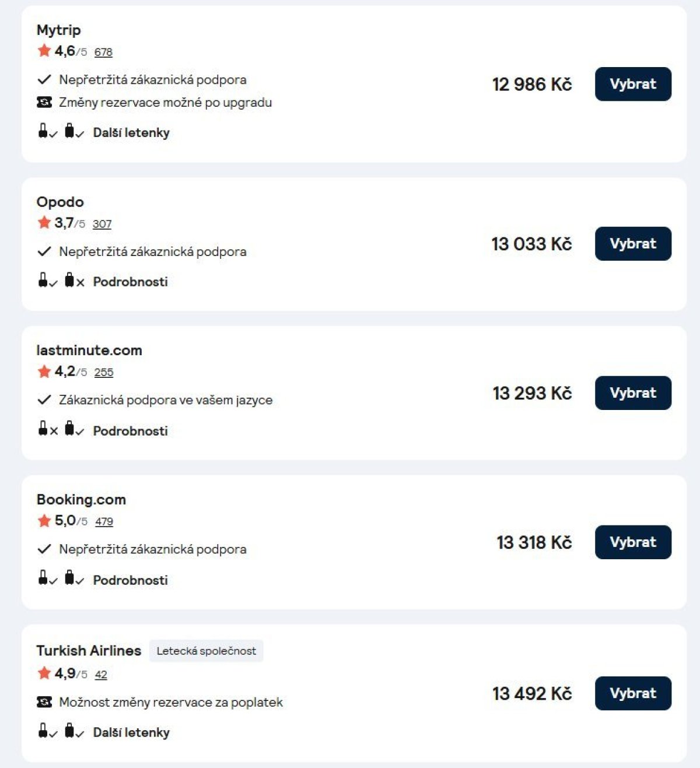Select the Mytrip offer for 12 986 Kč
The height and width of the screenshot is (768, 700).
tap(633, 84)
